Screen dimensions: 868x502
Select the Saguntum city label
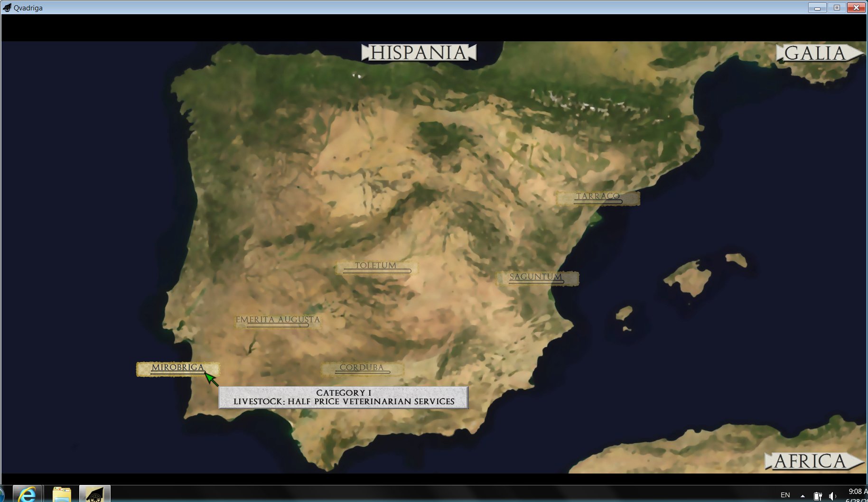click(537, 278)
